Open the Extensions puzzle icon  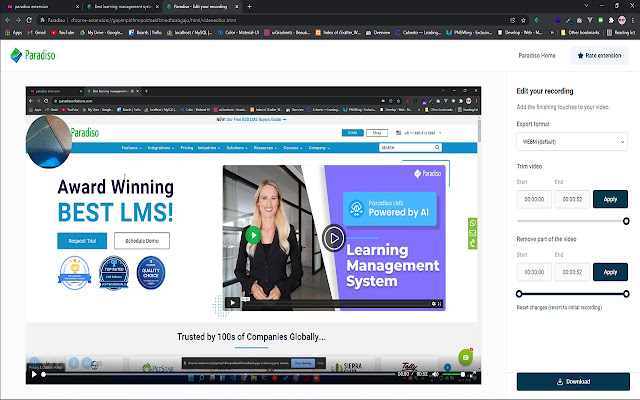tap(611, 20)
